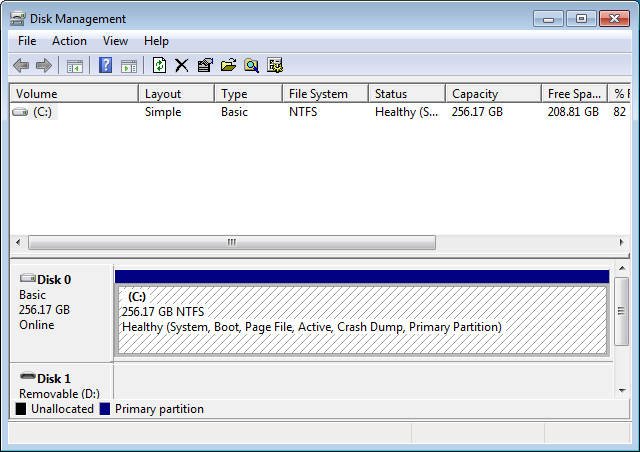Click the Healthy (S... status cell
640x452 pixels.
(407, 112)
